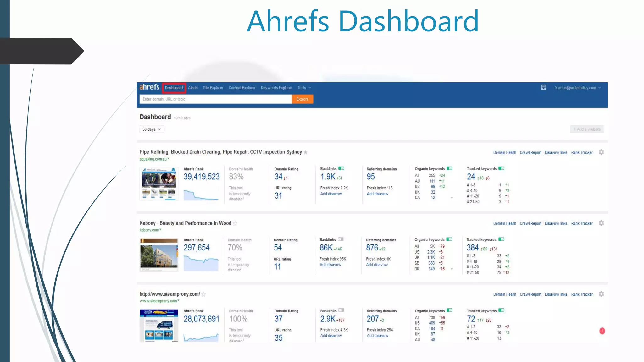Click the Pipe Relining Sydney site title
Screen dimensions: 644x362
[x=220, y=152]
